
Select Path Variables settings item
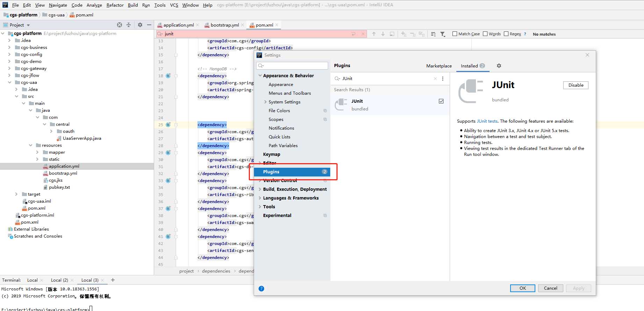pos(283,146)
